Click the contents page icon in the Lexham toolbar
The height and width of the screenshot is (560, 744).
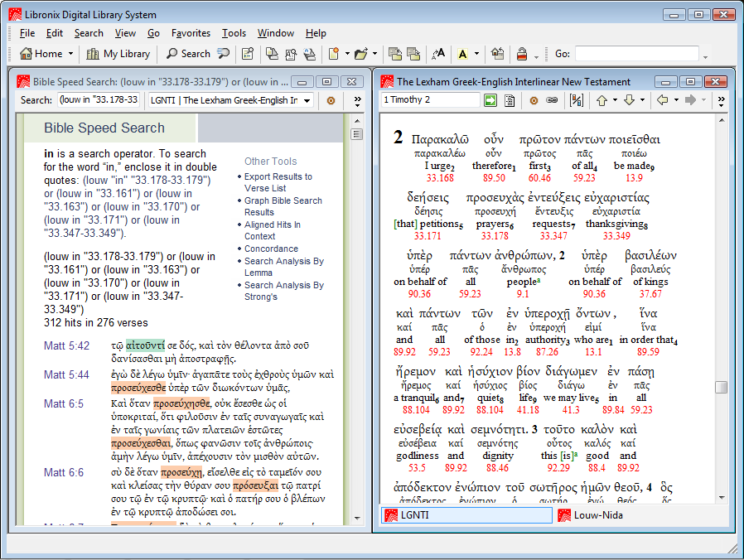pos(510,100)
